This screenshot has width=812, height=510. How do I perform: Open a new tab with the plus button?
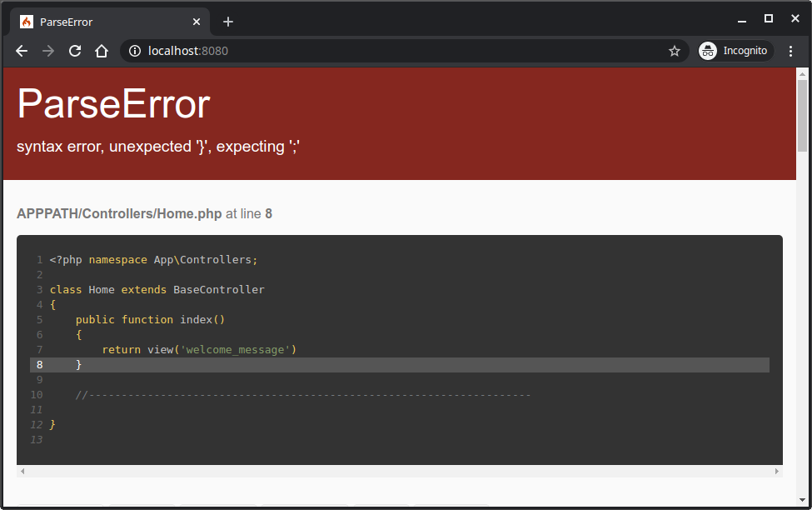(228, 22)
